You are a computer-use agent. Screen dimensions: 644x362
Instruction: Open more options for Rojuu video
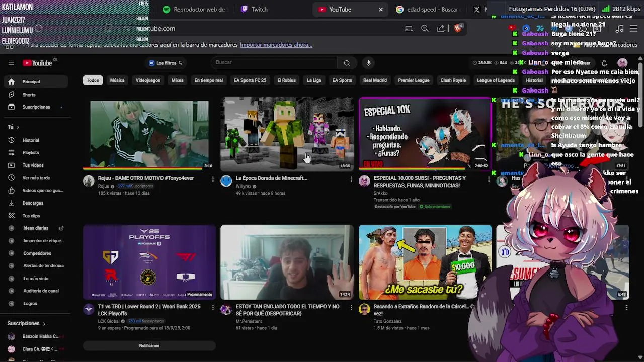pos(213,179)
